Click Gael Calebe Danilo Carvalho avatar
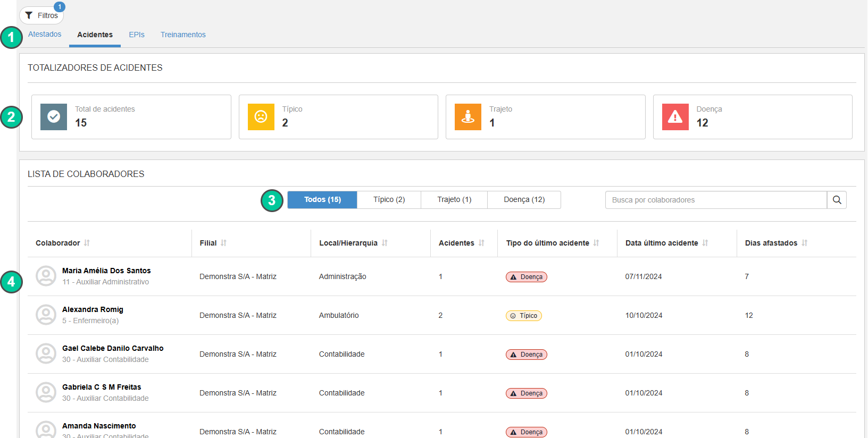The image size is (868, 438). (x=46, y=354)
